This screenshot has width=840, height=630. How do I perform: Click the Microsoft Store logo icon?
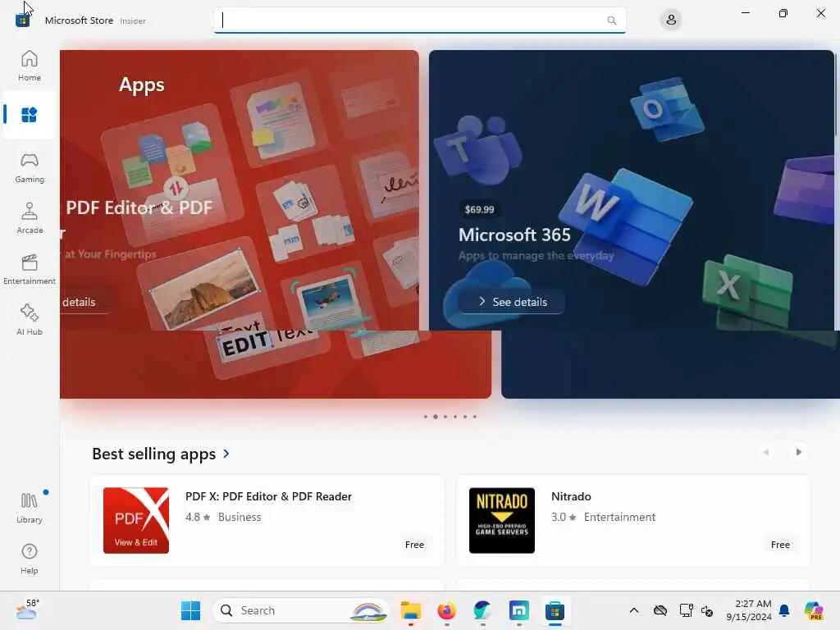click(x=22, y=21)
